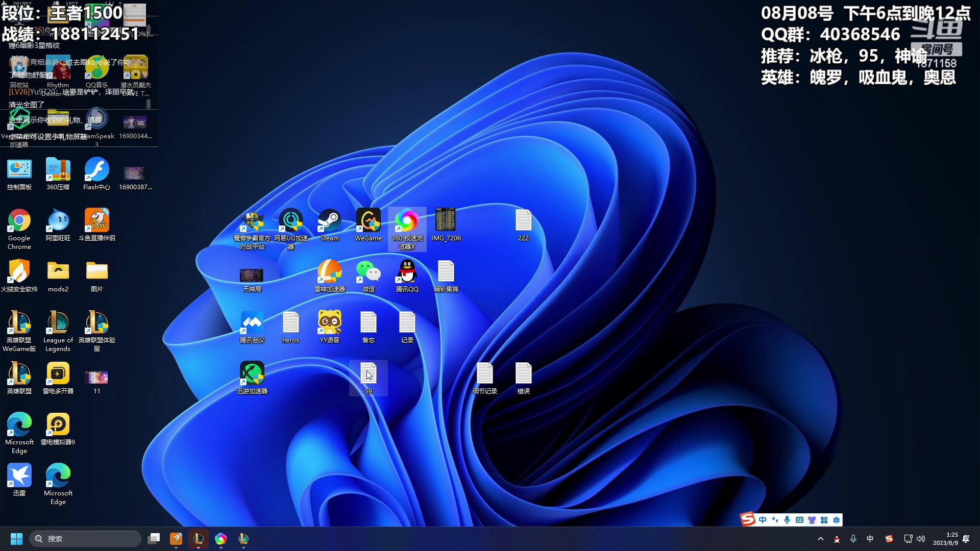
Task: Launch 迅游加速器 shortcut
Action: pos(252,378)
